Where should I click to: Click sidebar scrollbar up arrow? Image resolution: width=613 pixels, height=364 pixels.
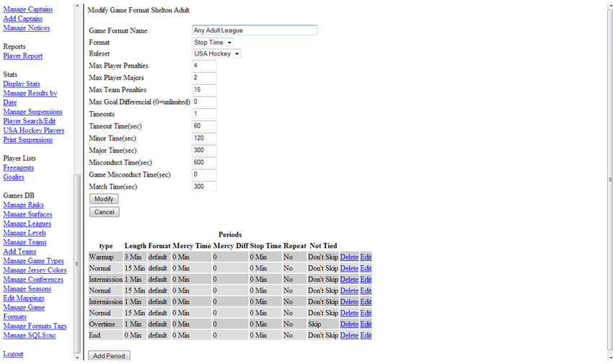coord(77,6)
